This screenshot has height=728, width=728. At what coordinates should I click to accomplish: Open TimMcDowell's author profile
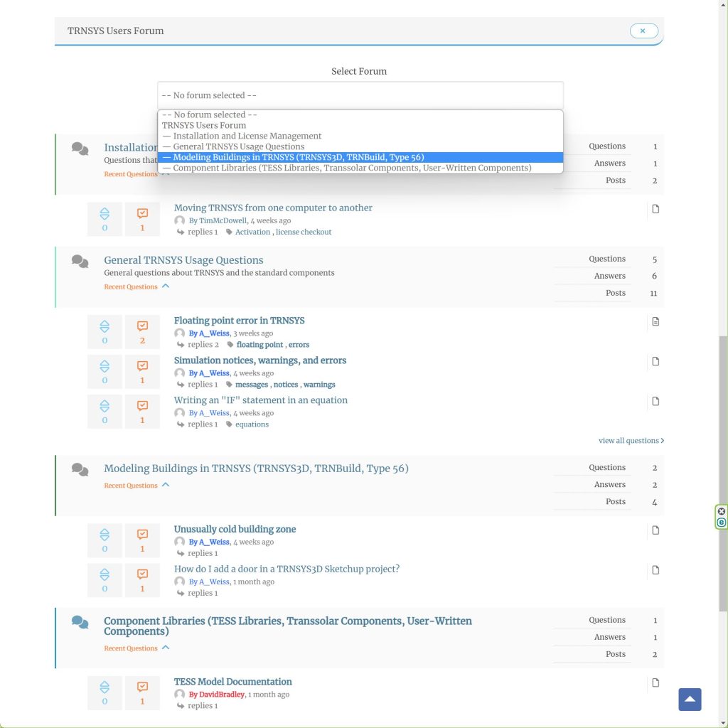[x=223, y=221]
